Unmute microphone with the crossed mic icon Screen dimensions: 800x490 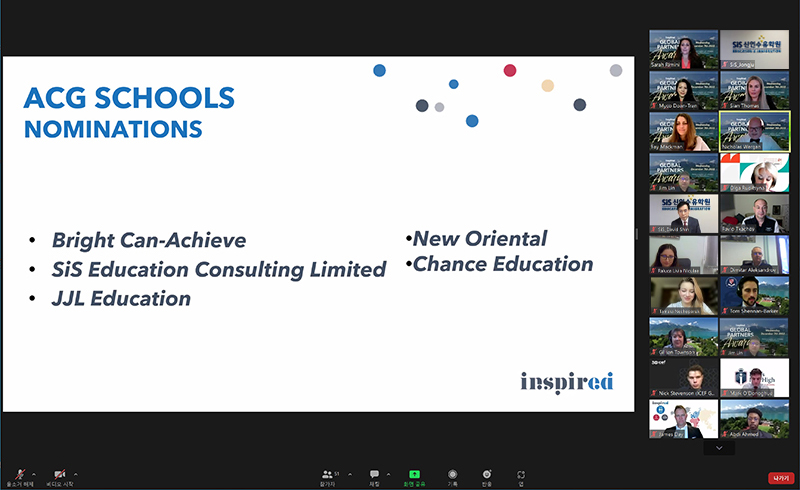pyautogui.click(x=20, y=474)
